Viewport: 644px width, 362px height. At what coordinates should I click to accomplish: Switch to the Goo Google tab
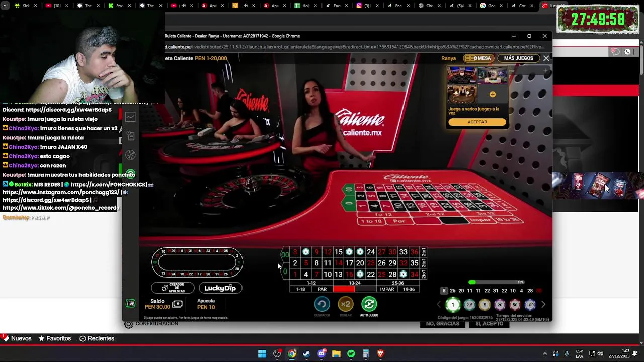(x=492, y=6)
